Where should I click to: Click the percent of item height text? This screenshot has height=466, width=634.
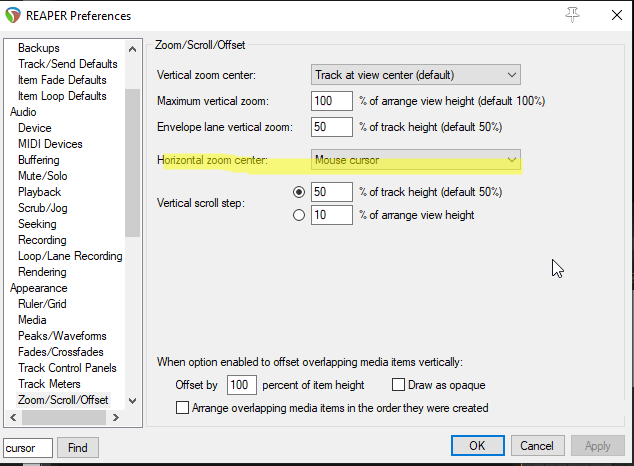313,385
